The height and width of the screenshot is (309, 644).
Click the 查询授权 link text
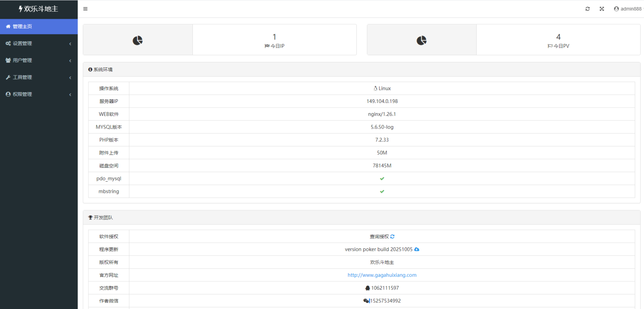[379, 237]
